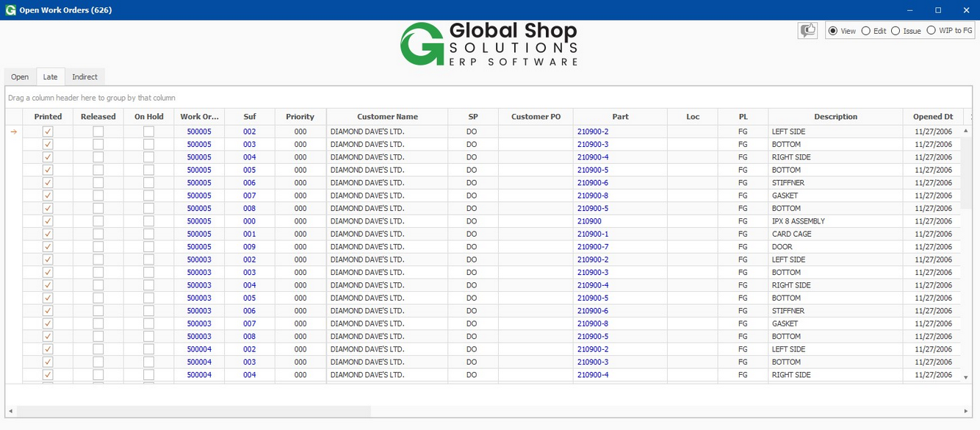This screenshot has width=980, height=430.
Task: Switch to the Late tab
Action: (x=50, y=77)
